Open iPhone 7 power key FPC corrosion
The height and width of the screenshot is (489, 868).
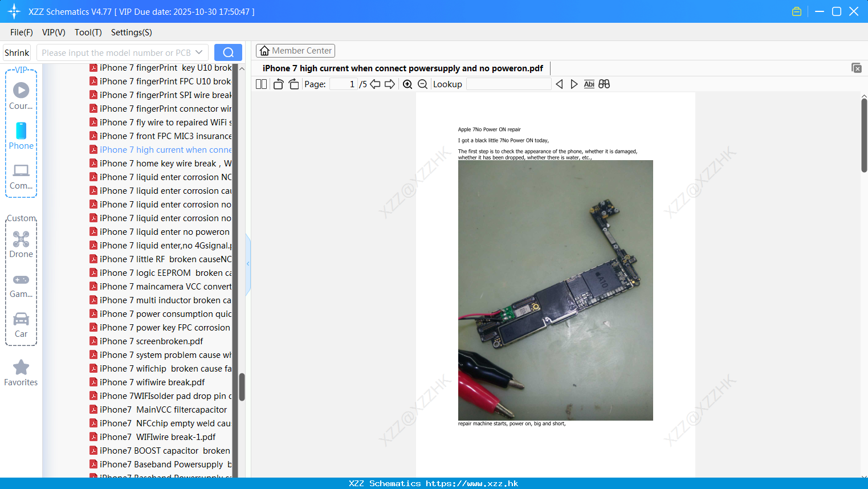tap(160, 328)
